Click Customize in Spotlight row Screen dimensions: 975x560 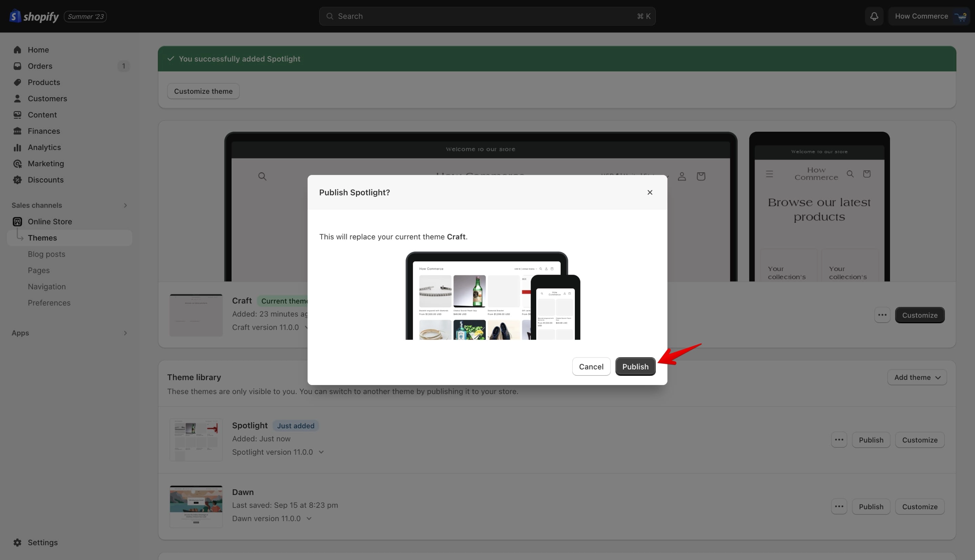[x=919, y=439]
